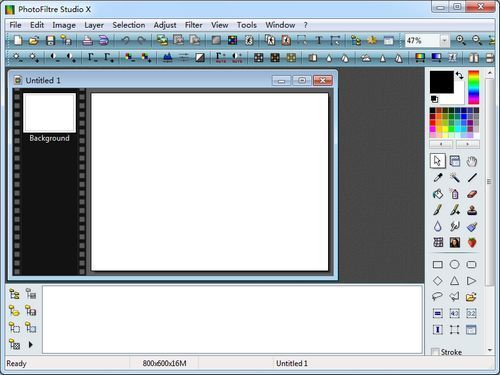Open the Image menu

click(x=64, y=25)
